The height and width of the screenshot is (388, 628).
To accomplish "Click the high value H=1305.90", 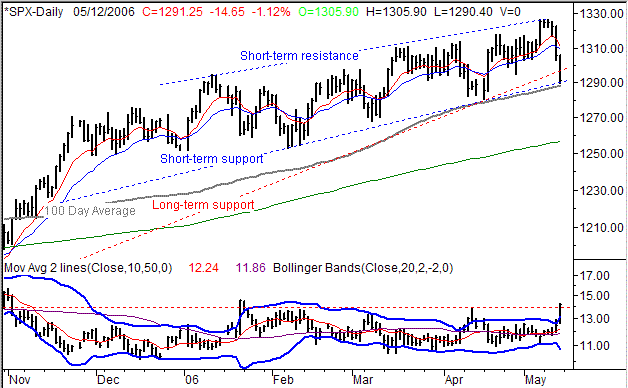I will (x=397, y=12).
